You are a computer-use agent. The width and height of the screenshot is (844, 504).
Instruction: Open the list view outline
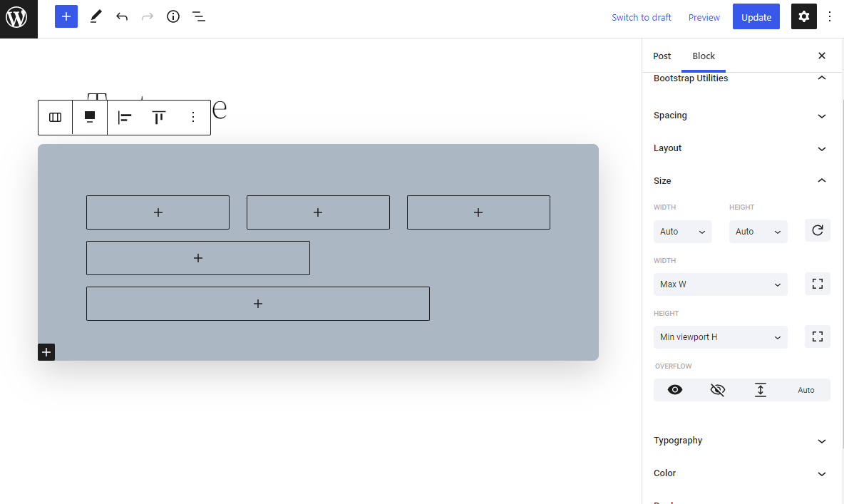199,16
